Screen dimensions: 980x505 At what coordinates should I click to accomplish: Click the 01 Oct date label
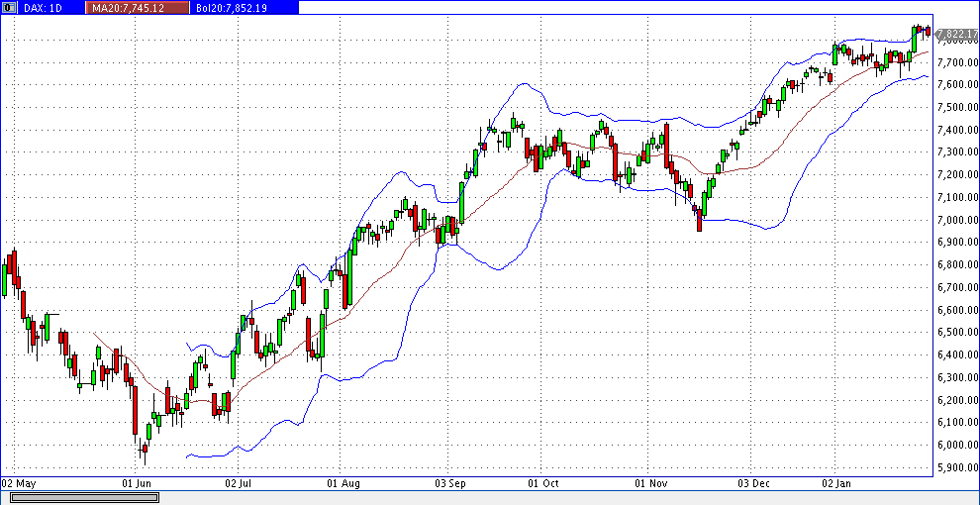pos(543,484)
